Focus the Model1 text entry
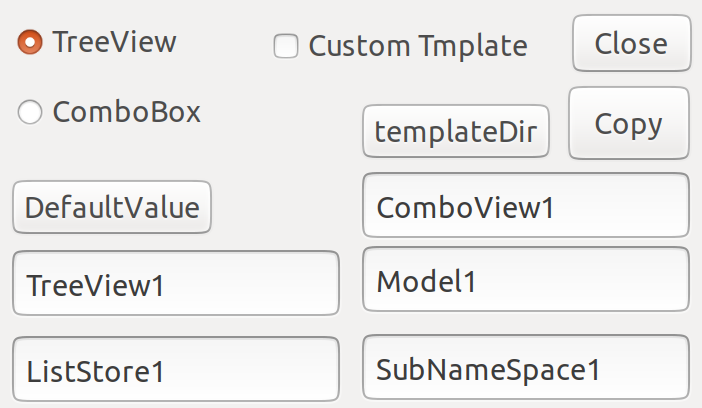This screenshot has height=408, width=702. [525, 280]
